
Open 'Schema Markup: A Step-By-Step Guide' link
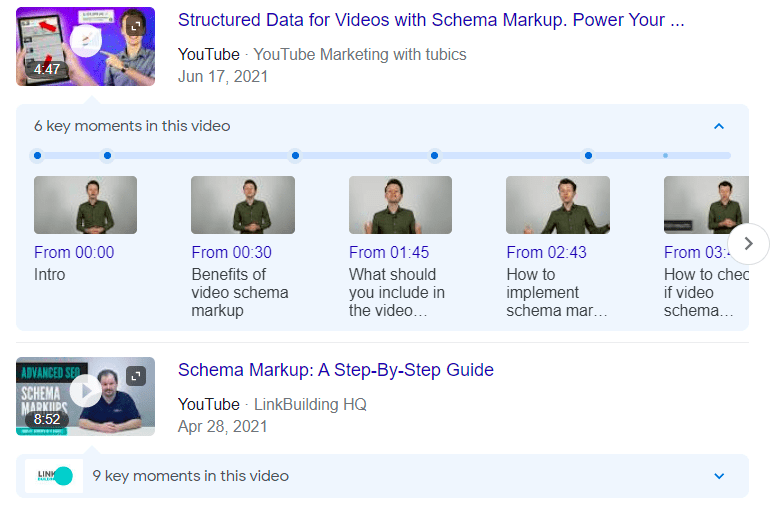(x=336, y=370)
